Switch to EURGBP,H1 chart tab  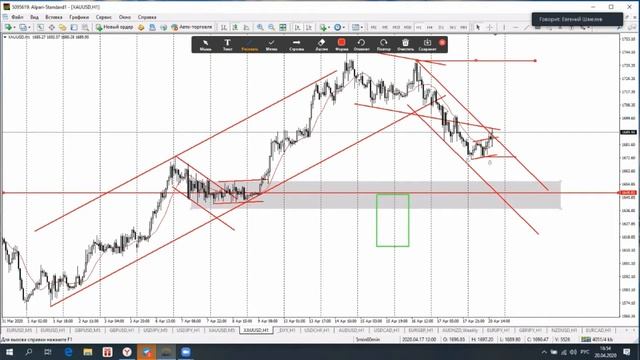coord(420,330)
